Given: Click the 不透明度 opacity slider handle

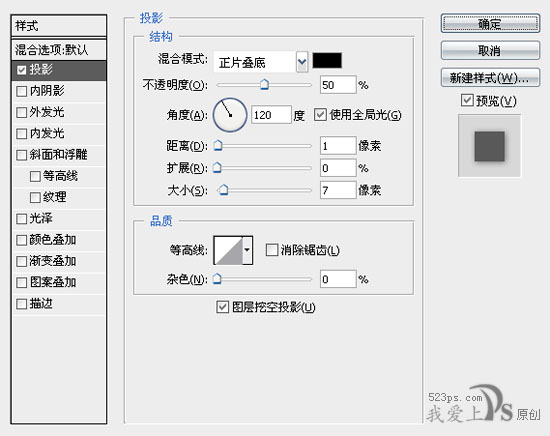Looking at the screenshot, I should click(x=264, y=85).
